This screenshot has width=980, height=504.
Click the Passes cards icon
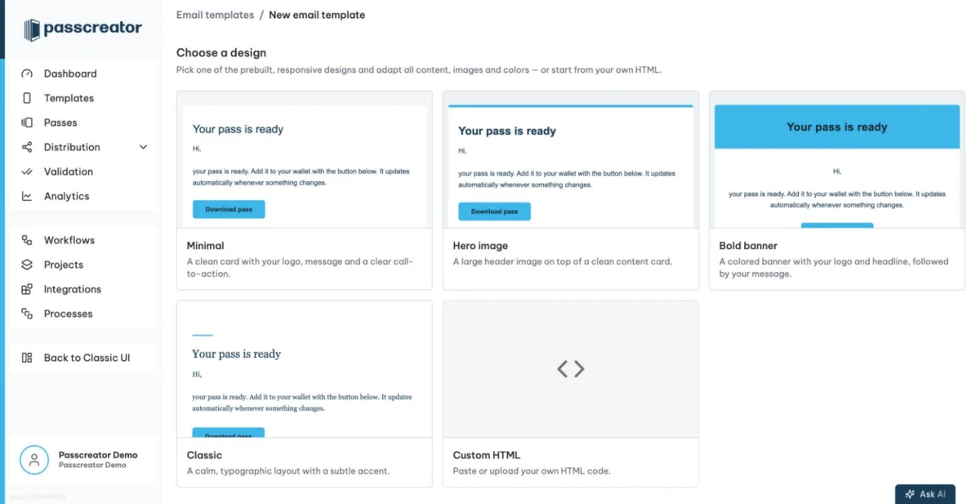point(27,123)
